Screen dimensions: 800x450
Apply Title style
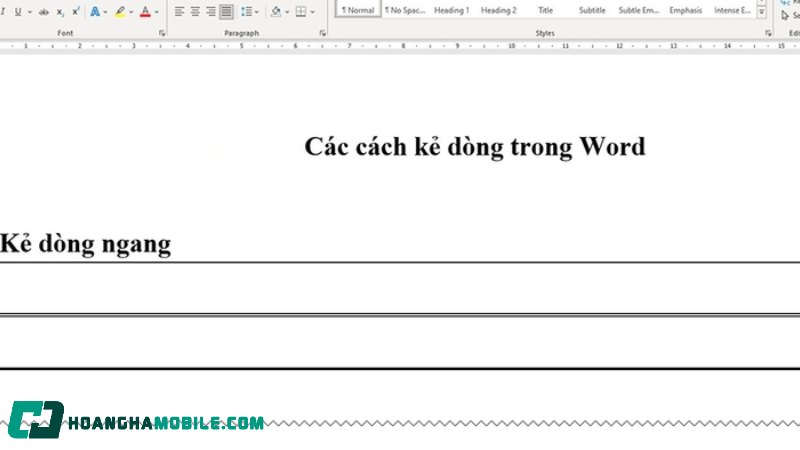tap(545, 9)
